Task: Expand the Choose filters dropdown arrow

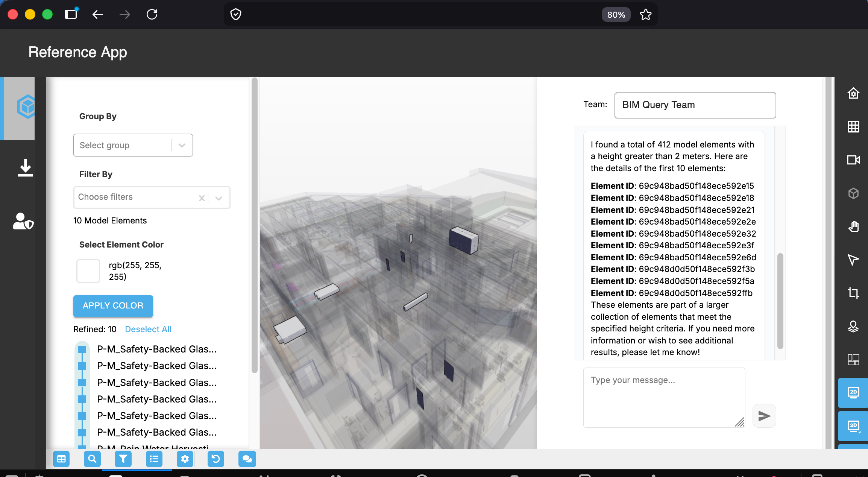Action: click(219, 198)
